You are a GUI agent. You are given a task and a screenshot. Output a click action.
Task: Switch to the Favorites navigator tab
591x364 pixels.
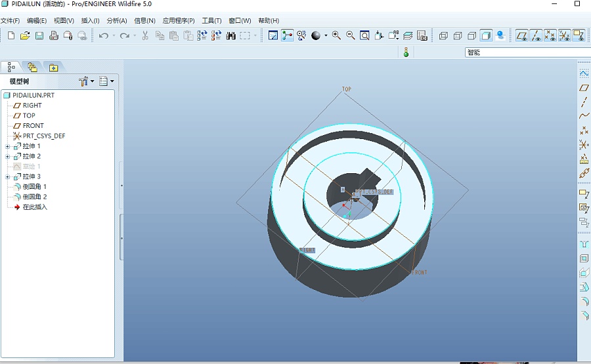coord(54,68)
